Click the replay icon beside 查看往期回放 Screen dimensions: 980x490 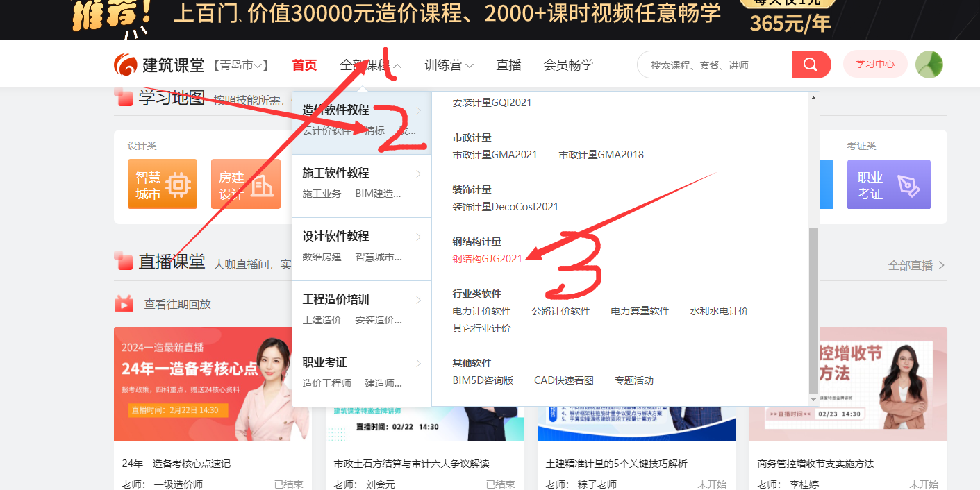(x=124, y=303)
